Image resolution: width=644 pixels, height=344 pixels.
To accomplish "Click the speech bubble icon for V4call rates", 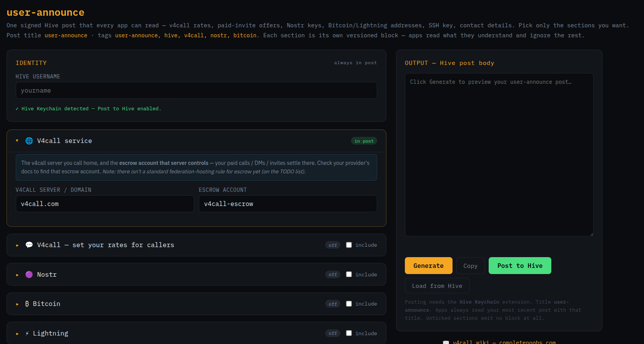I will coord(29,245).
